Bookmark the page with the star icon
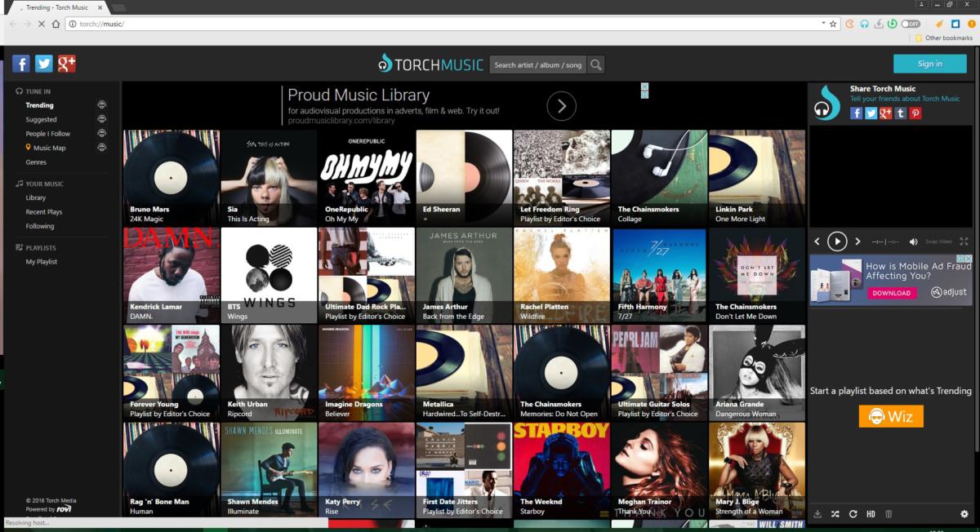This screenshot has height=532, width=980. coord(833,24)
